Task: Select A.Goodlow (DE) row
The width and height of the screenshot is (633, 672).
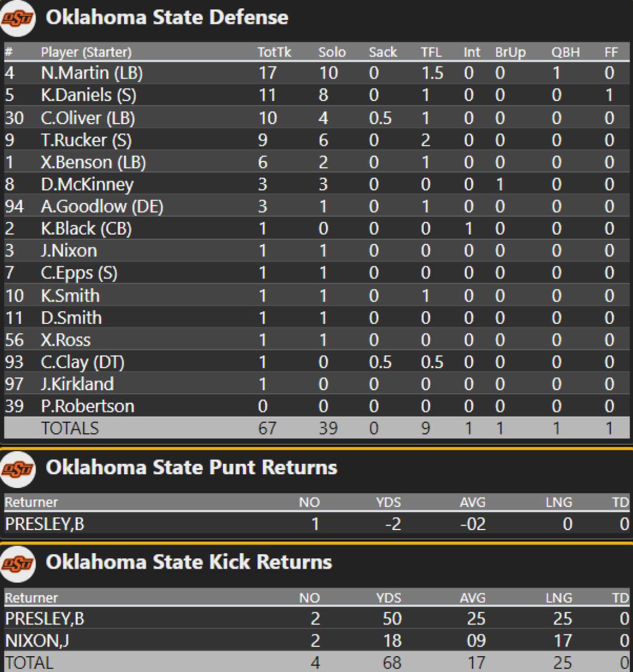Action: tap(102, 207)
